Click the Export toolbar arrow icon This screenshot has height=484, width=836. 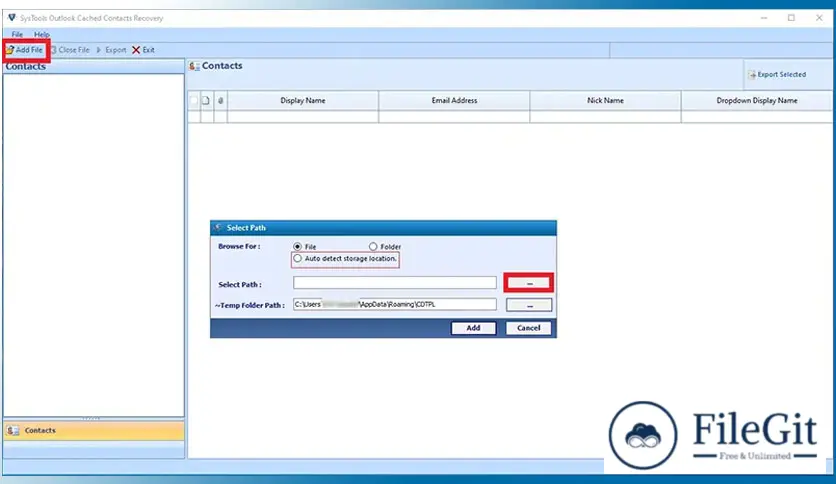pos(99,49)
